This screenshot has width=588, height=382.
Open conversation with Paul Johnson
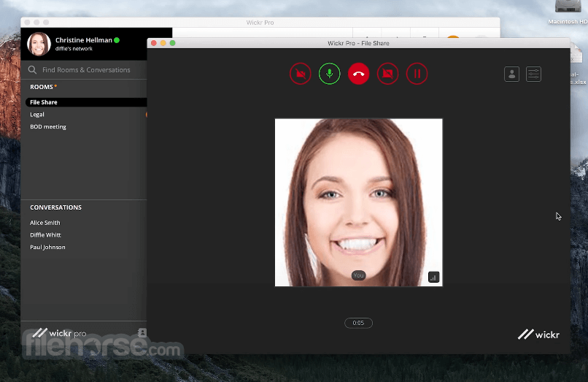47,247
